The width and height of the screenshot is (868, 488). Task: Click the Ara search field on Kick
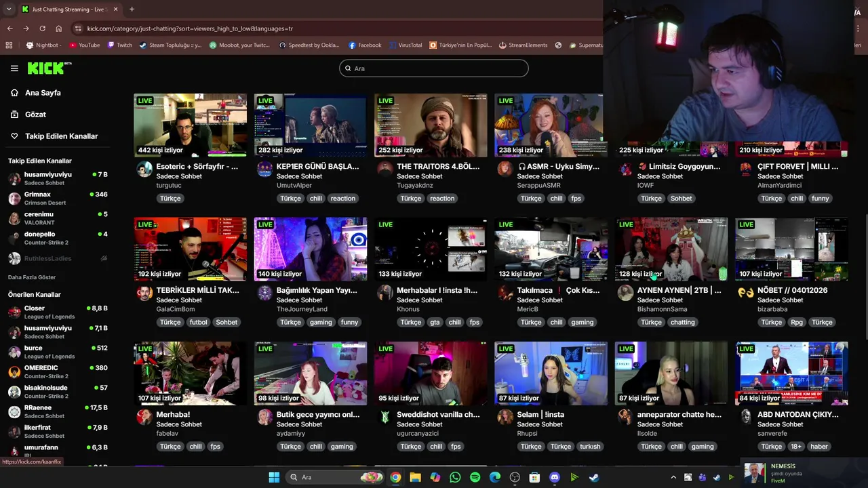(x=434, y=68)
